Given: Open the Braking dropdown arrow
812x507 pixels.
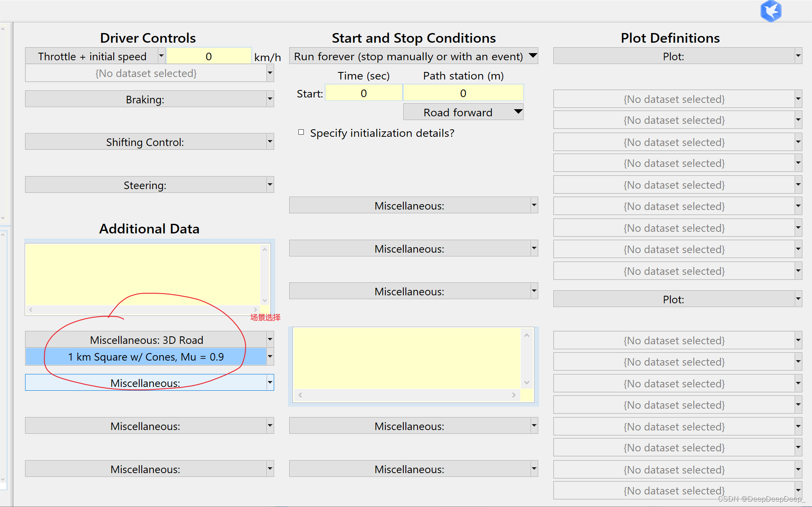Looking at the screenshot, I should click(x=270, y=99).
